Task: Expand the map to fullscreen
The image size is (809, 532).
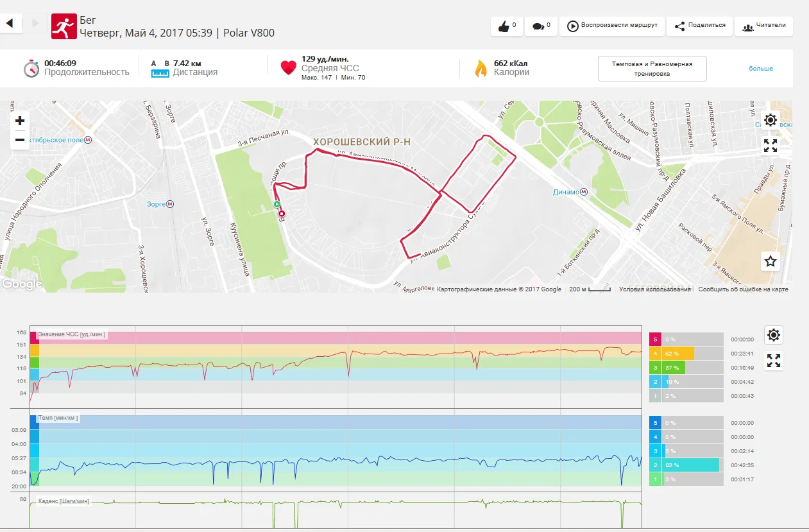Action: pos(771,146)
